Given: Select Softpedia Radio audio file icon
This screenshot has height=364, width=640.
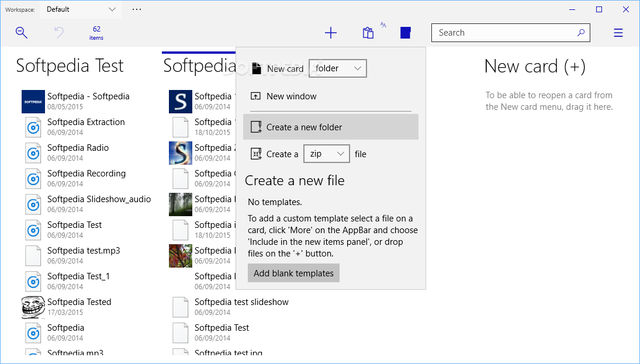Looking at the screenshot, I should pos(33,153).
